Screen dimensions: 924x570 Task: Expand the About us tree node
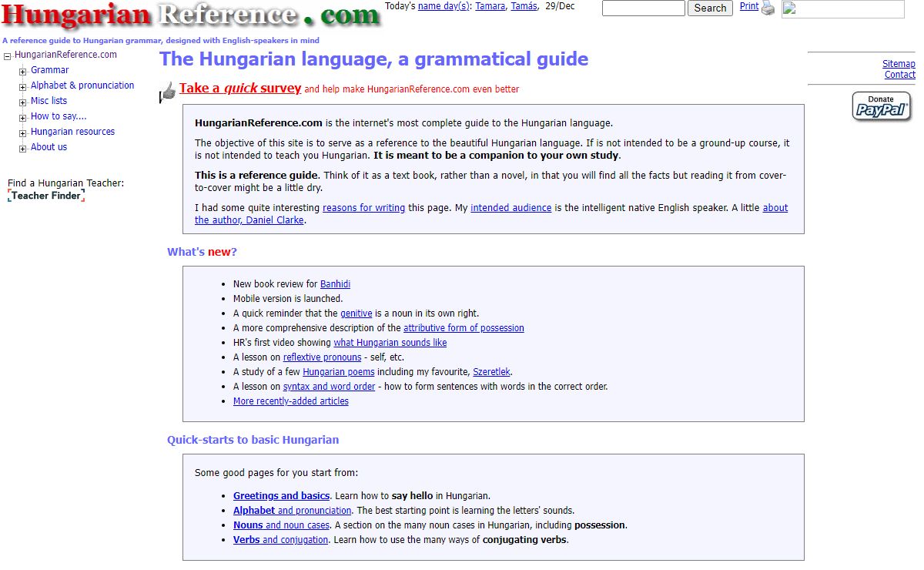[23, 148]
